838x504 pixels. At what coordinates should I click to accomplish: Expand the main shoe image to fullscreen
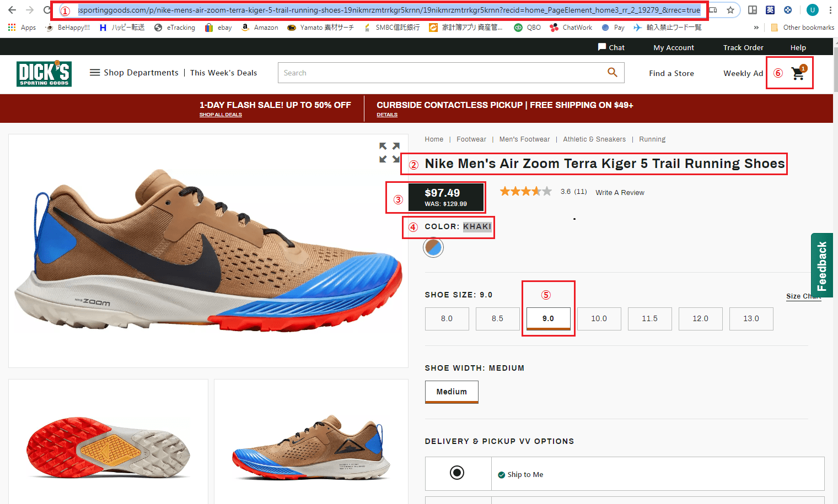coord(389,153)
